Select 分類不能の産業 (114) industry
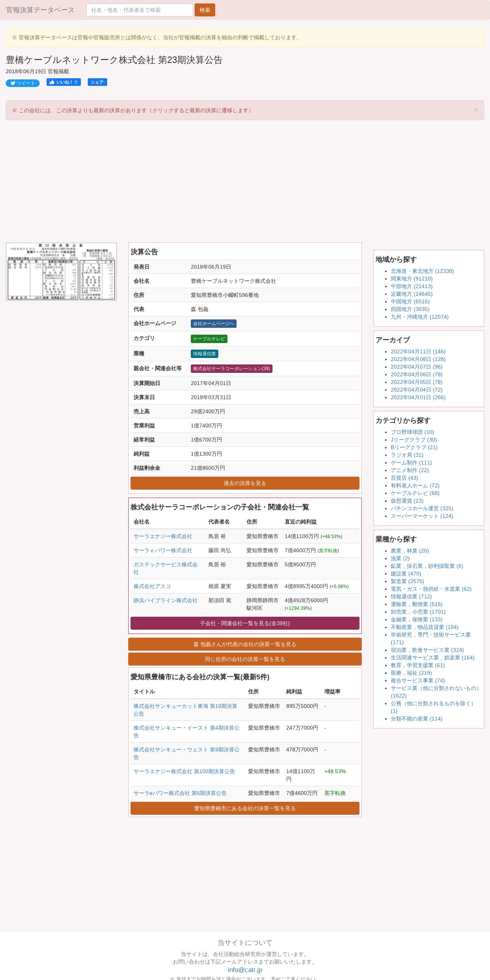This screenshot has height=980, width=490. [417, 719]
